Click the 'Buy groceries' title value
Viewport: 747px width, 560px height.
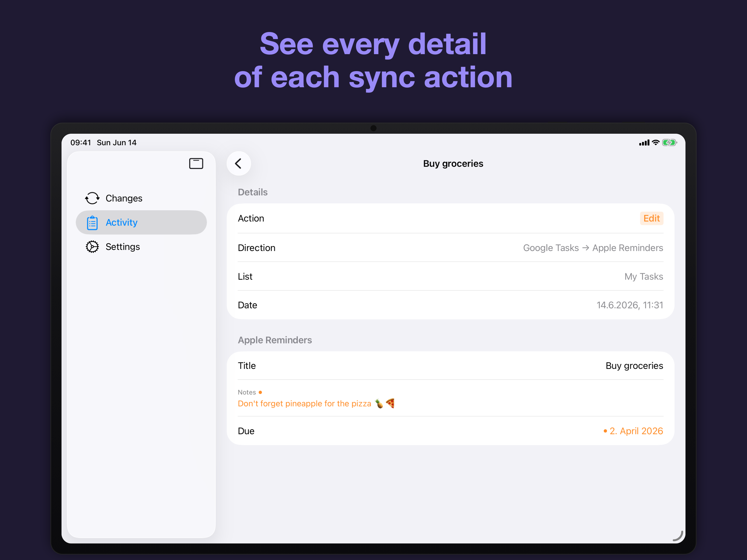click(x=634, y=366)
